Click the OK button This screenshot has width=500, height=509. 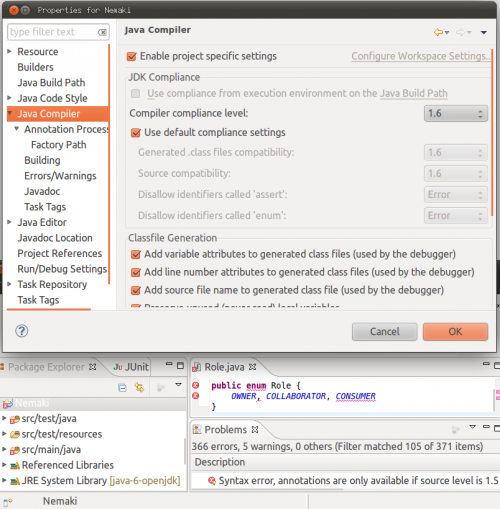point(455,332)
